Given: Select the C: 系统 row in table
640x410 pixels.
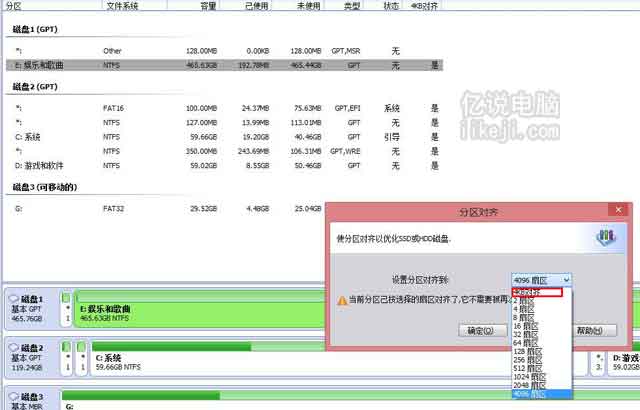Looking at the screenshot, I should tap(224, 137).
